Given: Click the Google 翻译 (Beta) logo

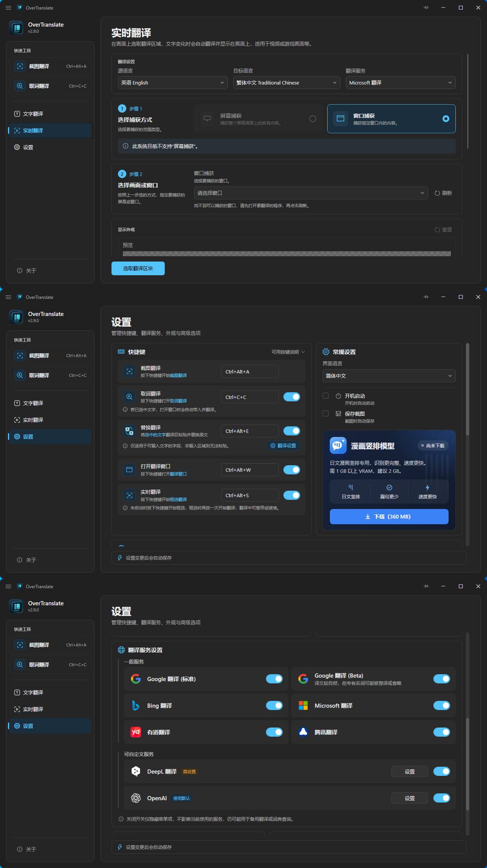Looking at the screenshot, I should pos(303,679).
